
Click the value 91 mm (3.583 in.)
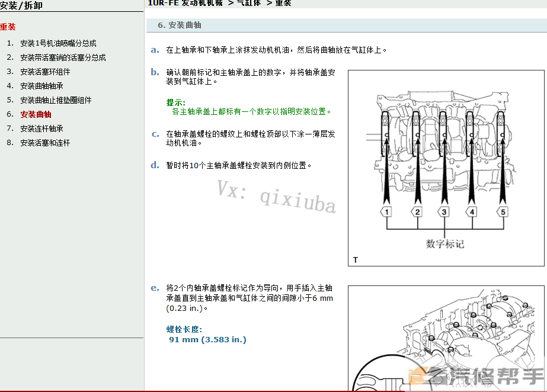(x=207, y=339)
